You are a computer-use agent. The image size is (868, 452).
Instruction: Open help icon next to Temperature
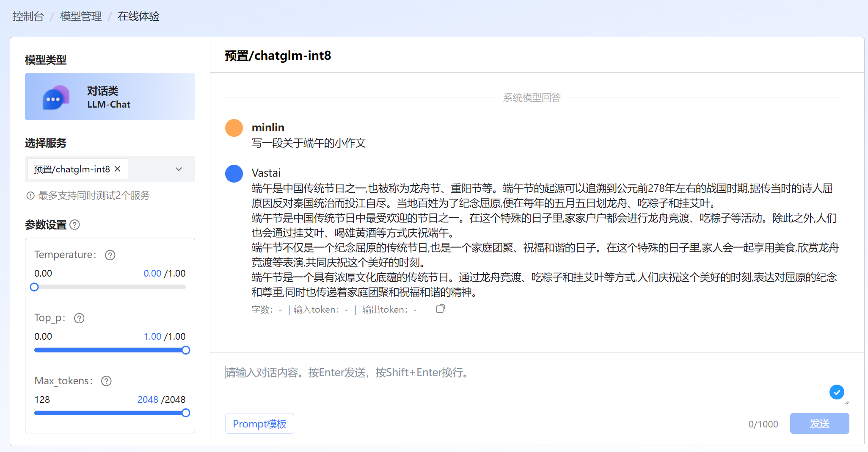click(x=110, y=255)
